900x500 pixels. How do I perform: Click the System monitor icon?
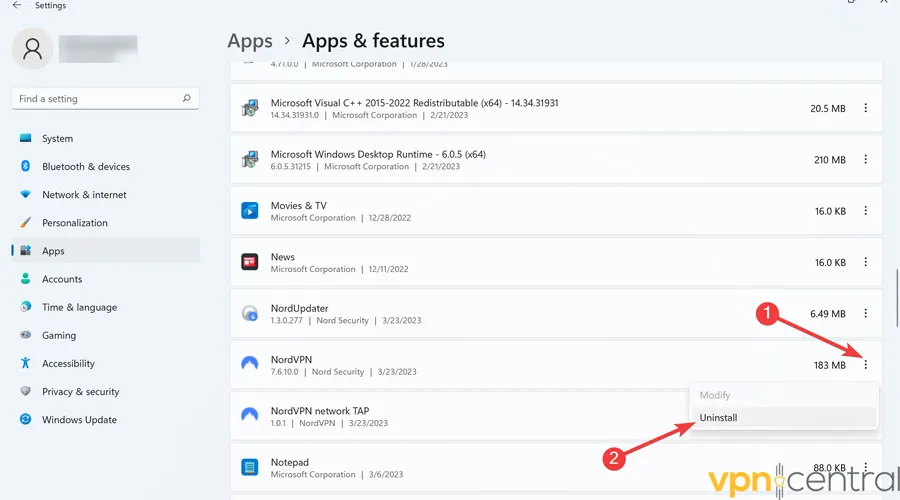point(25,138)
